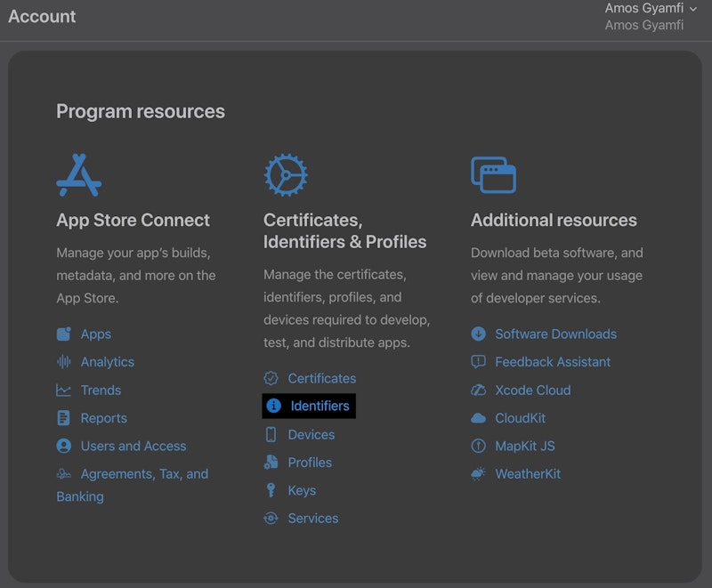Click the Apps icon

pyautogui.click(x=64, y=334)
